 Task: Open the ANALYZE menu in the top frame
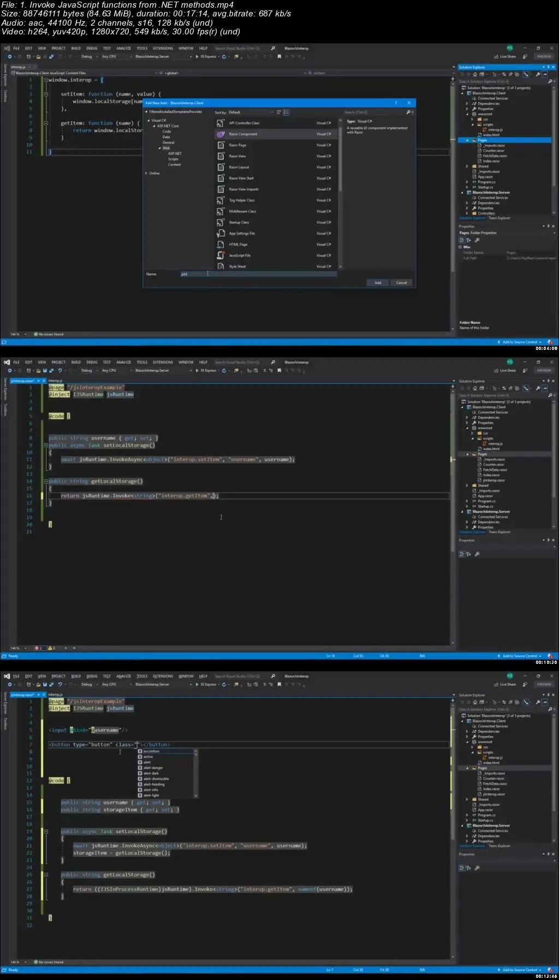tap(123, 49)
